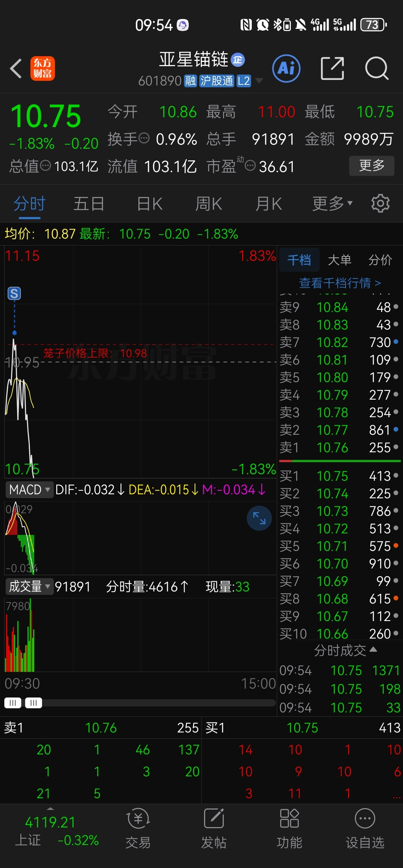Tap the MACD histogram chart
The width and height of the screenshot is (403, 868).
click(140, 538)
